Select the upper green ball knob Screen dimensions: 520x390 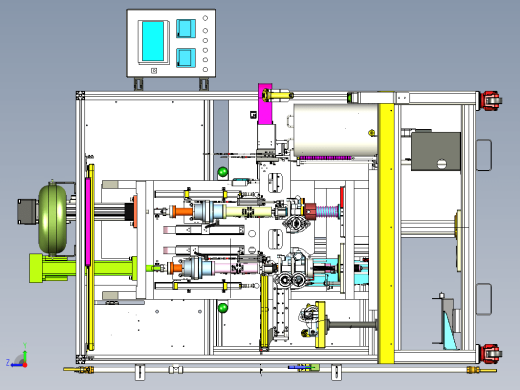pos(223,172)
